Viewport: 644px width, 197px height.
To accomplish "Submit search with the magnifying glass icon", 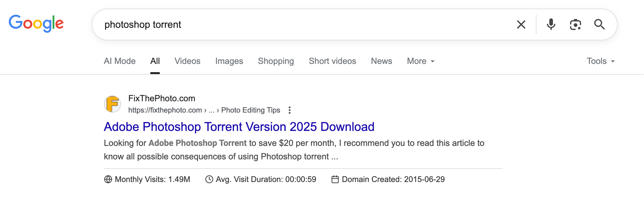I will tap(599, 24).
